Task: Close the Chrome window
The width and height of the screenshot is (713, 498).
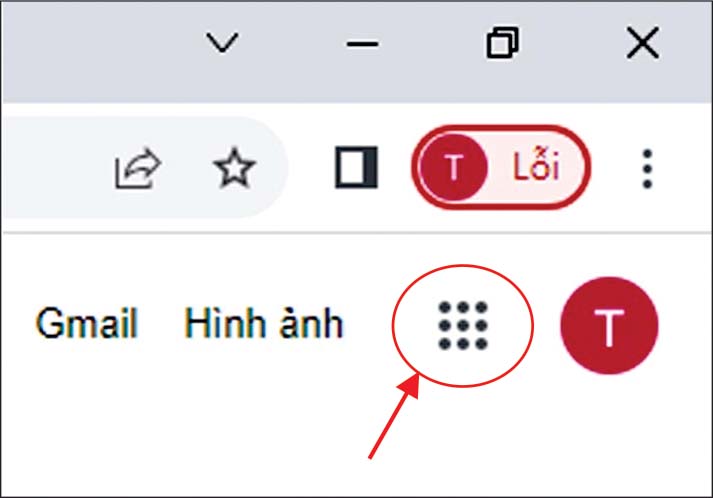Action: pos(643,43)
